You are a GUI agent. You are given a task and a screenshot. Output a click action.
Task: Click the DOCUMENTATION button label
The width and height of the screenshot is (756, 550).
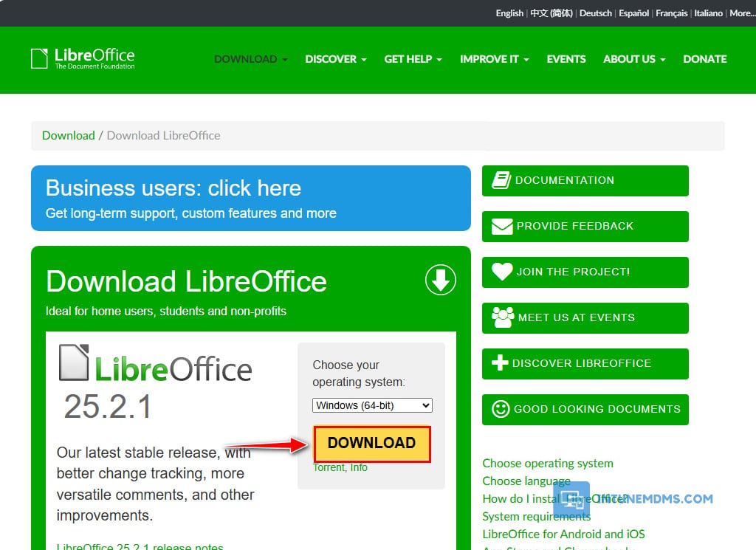click(565, 180)
